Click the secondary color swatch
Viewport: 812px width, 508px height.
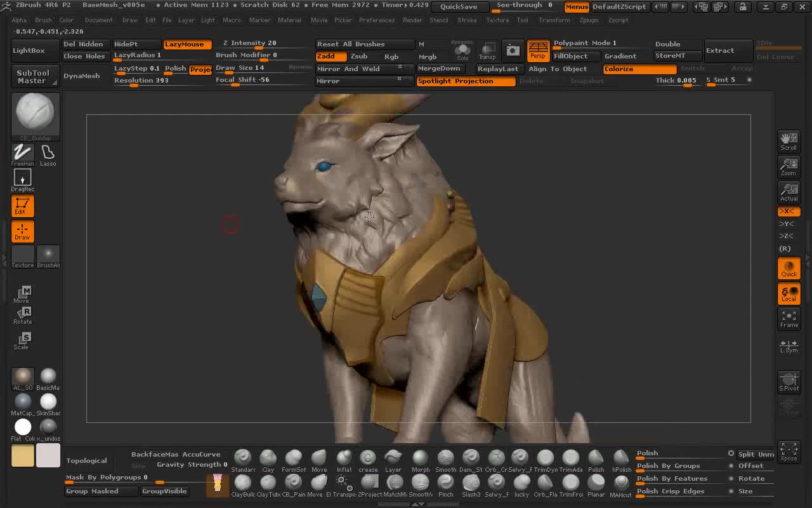coord(48,455)
